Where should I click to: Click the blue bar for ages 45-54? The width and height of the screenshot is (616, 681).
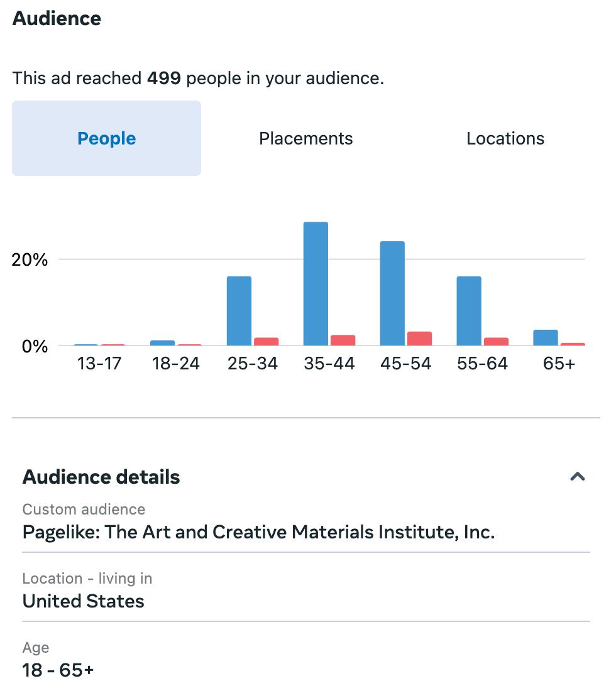(392, 293)
